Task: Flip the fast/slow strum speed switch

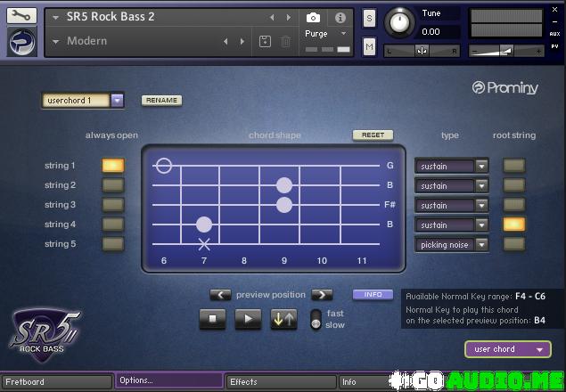Action: point(316,319)
